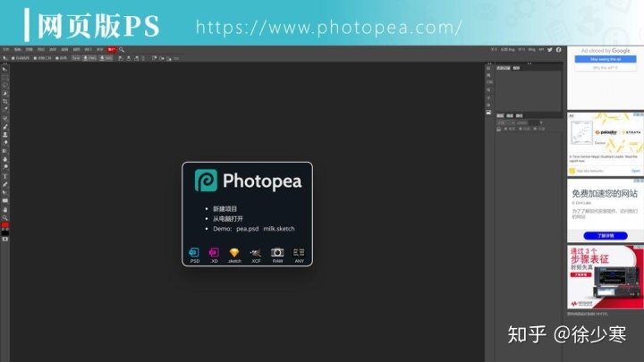Click the red account menu button

click(x=112, y=50)
